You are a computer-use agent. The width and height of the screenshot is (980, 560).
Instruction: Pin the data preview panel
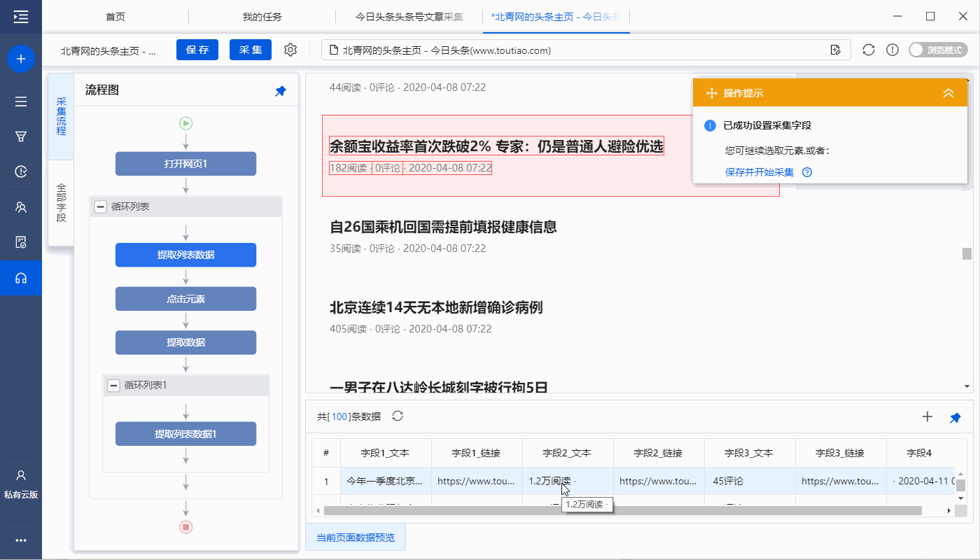pyautogui.click(x=955, y=418)
